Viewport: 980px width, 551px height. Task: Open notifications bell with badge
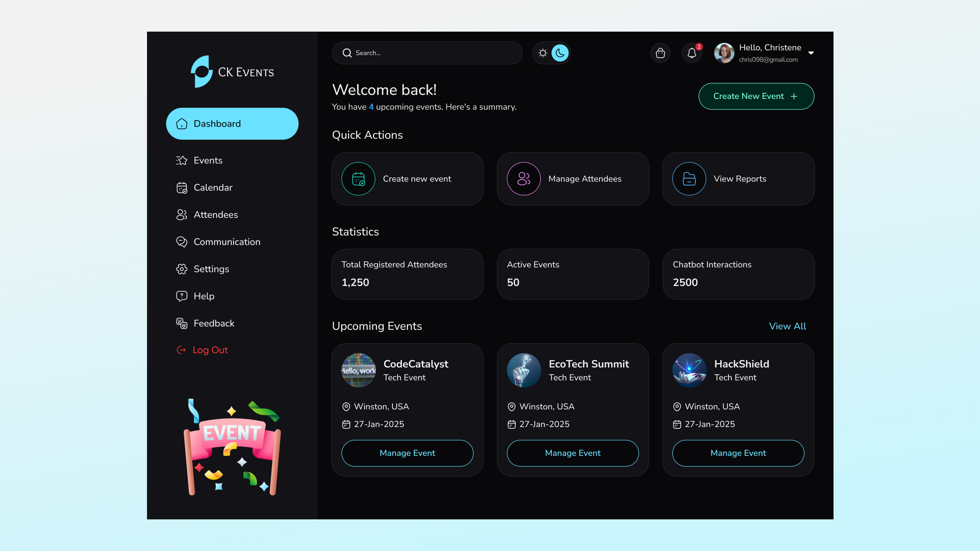[692, 53]
